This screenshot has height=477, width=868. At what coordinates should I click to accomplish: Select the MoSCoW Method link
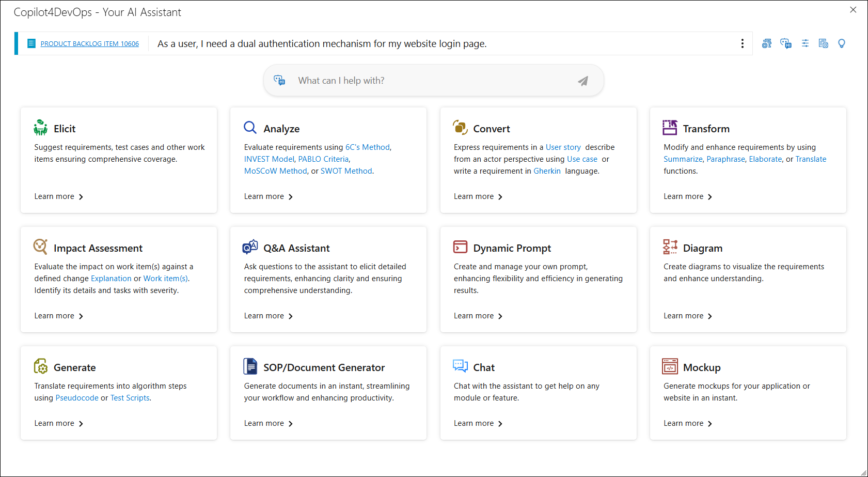click(x=276, y=171)
